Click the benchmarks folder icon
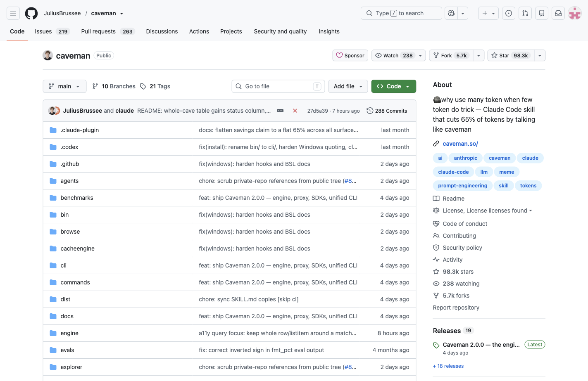 click(x=53, y=198)
